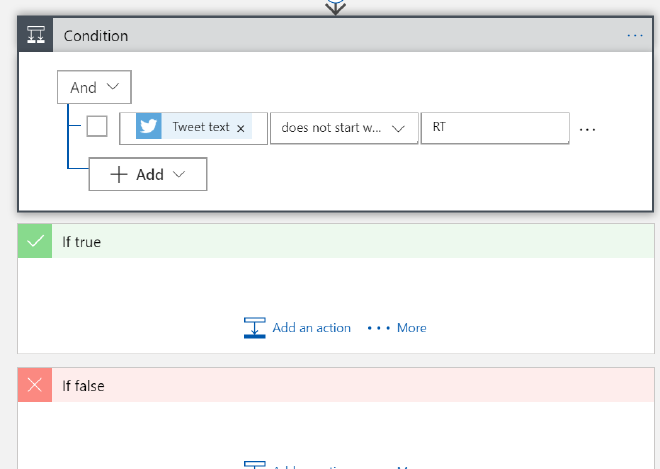Click the Condition title text

[x=96, y=36]
